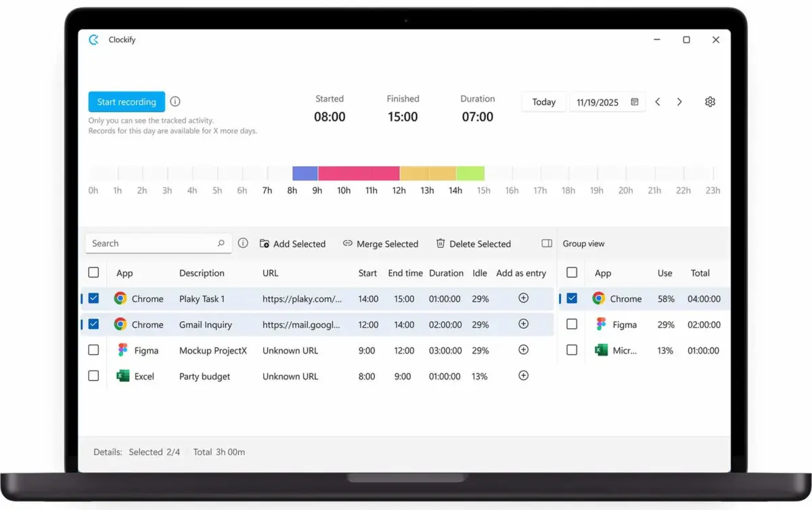Click Total 3h 00m in status bar
Image resolution: width=812 pixels, height=510 pixels.
tap(219, 452)
